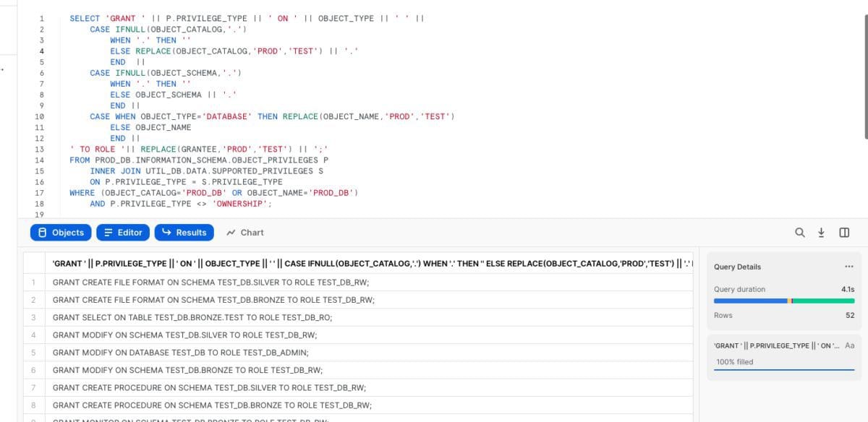Click the arrow icon on the Results button

pos(166,232)
